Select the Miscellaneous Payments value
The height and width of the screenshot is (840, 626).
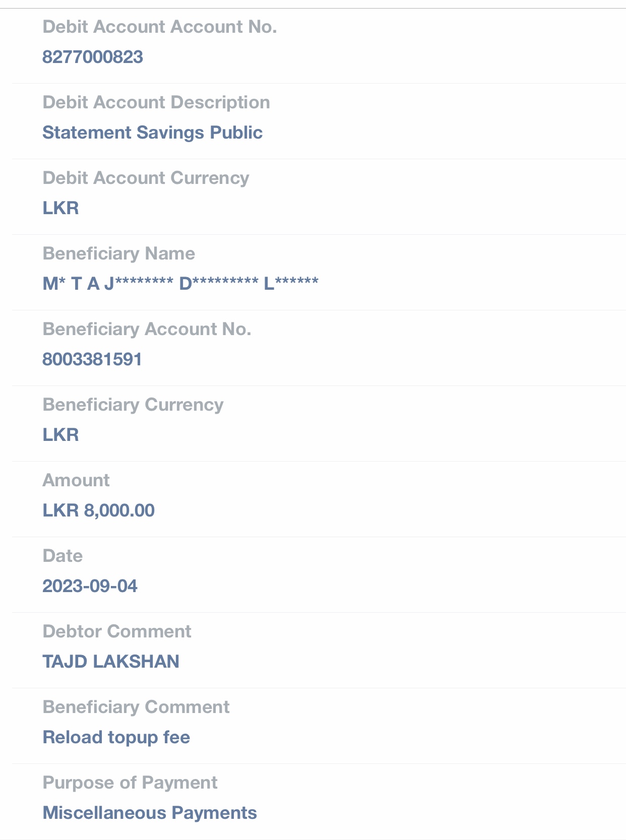click(x=150, y=813)
